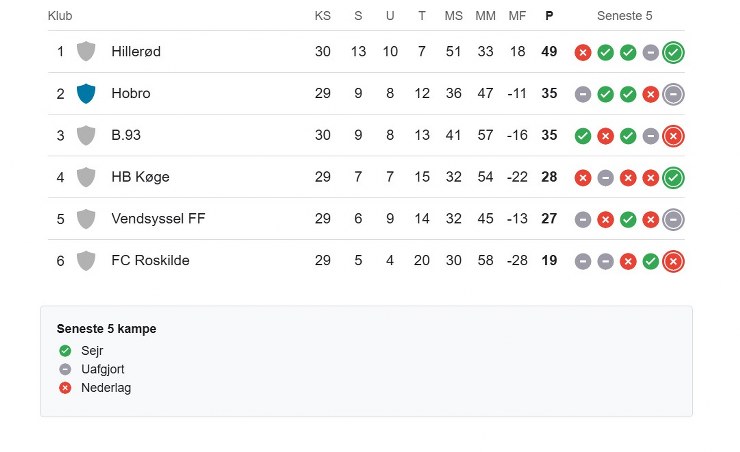Click HB Køge's latest win circled icon
This screenshot has width=740, height=452.
673,178
